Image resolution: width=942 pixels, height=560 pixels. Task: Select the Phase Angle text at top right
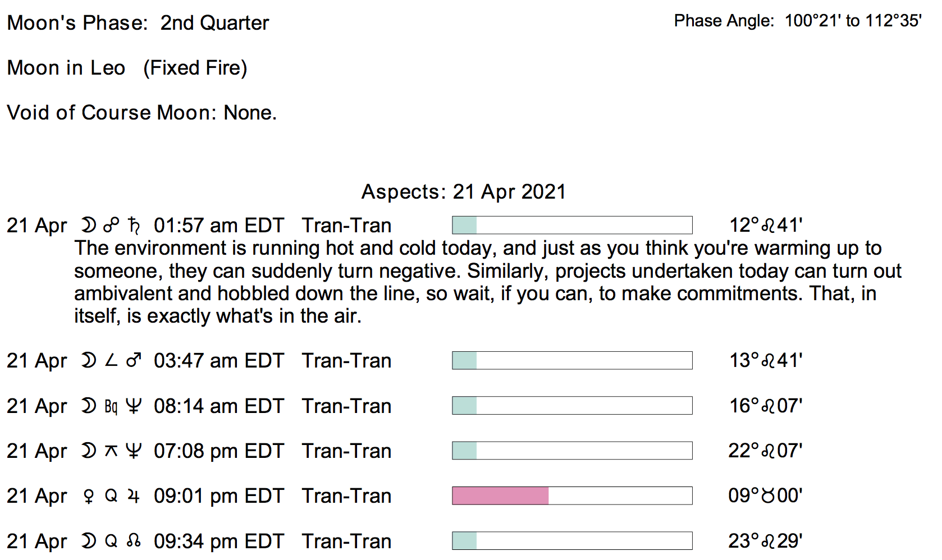[x=798, y=21]
